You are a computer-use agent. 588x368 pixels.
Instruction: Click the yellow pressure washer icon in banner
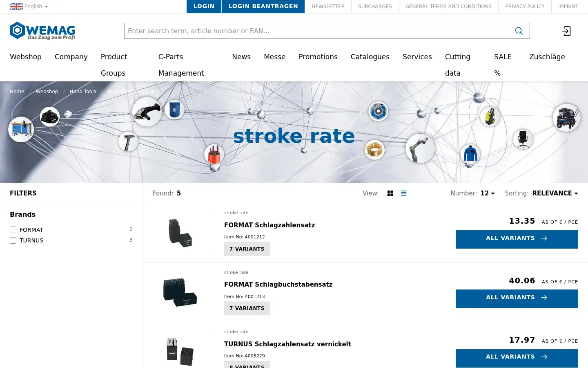pos(490,117)
